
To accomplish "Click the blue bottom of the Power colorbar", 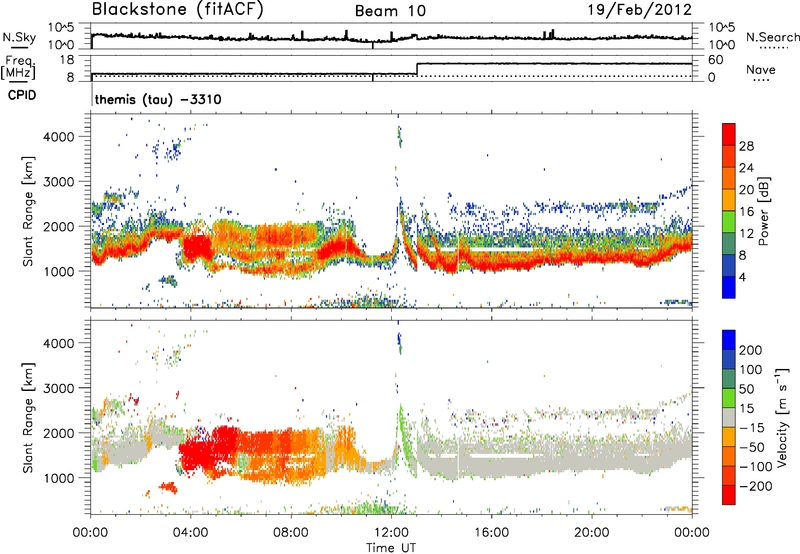I will 729,287.
